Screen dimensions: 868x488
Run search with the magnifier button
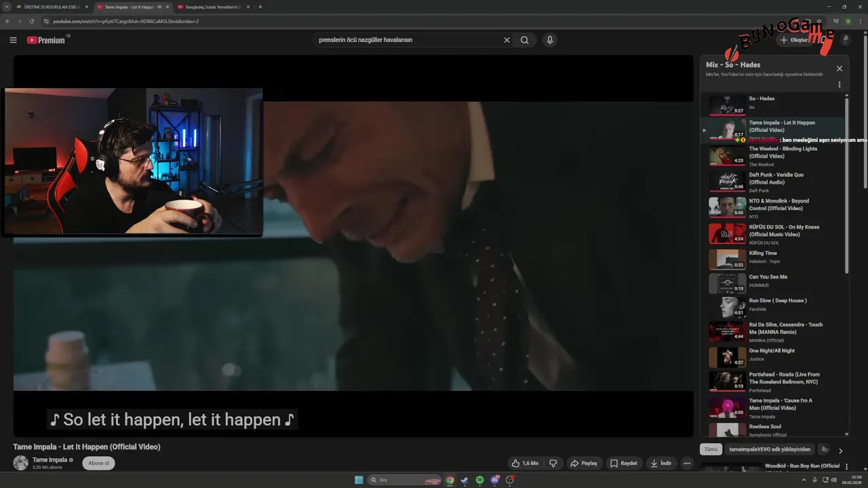click(525, 40)
